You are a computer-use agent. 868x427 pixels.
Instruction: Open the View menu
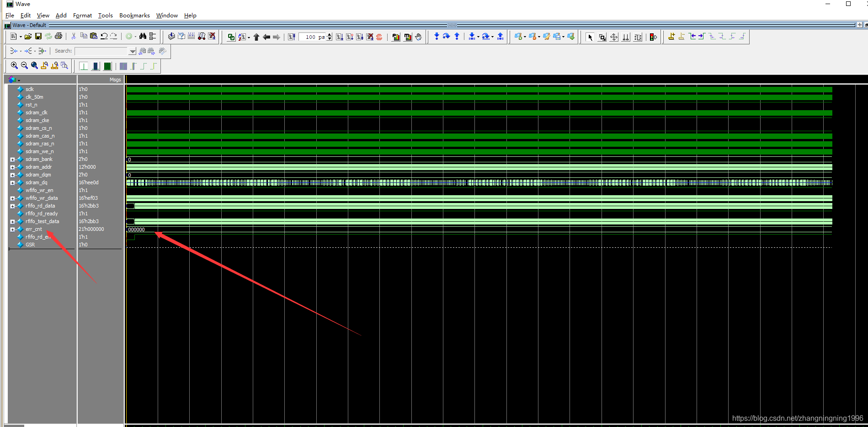(x=43, y=15)
